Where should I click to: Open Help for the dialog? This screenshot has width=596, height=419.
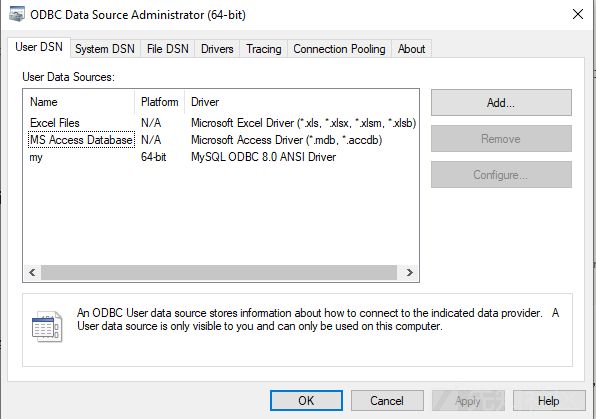[549, 400]
